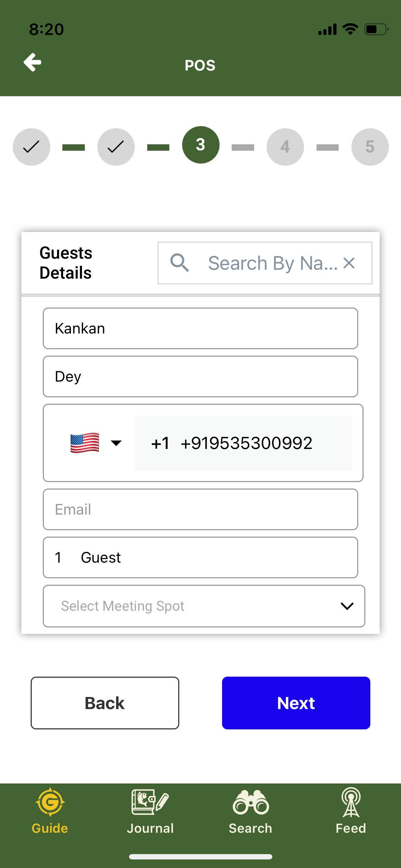Viewport: 401px width, 868px height.
Task: Jump to step 4 circle
Action: [x=285, y=147]
